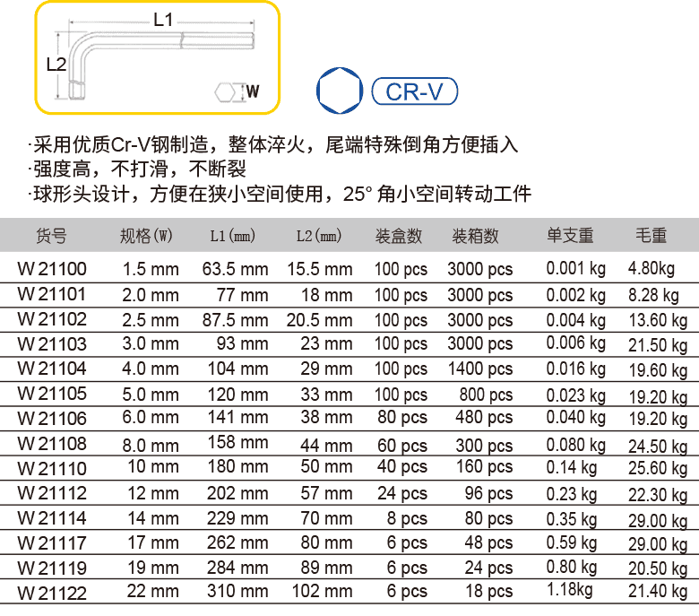Click the 21.40 kg gross weight
The height and width of the screenshot is (616, 699).
tap(658, 591)
